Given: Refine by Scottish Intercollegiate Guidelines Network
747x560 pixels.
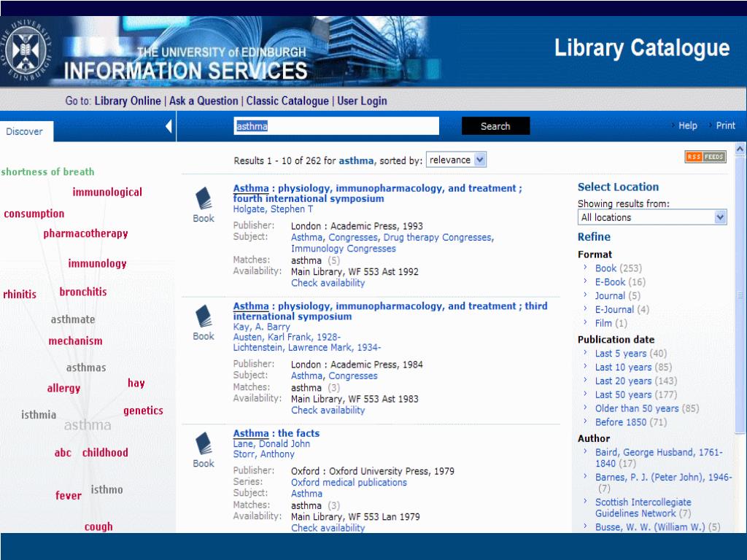Looking at the screenshot, I should (x=643, y=507).
